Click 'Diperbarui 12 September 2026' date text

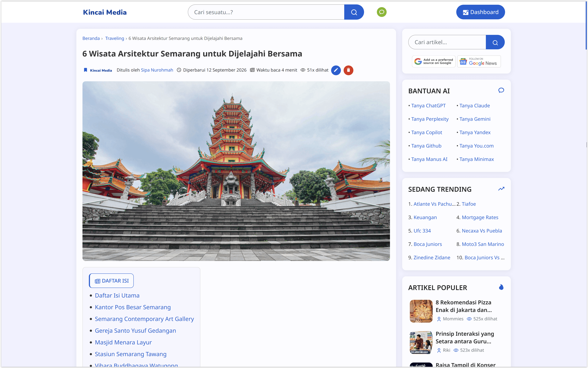click(215, 70)
